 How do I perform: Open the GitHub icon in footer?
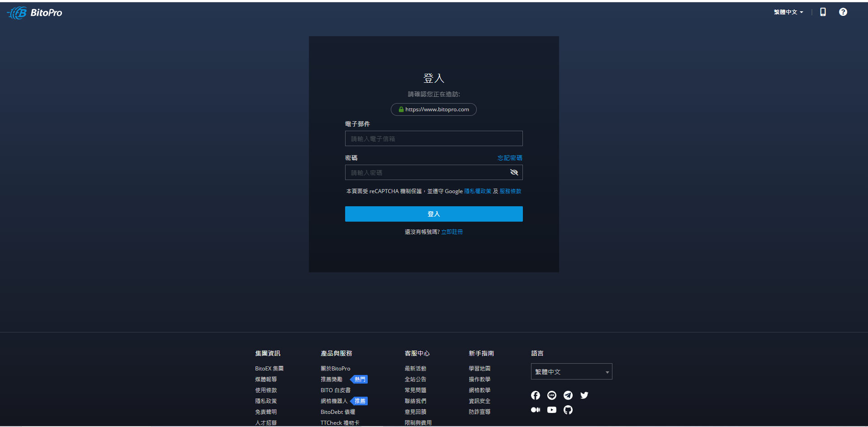tap(568, 410)
